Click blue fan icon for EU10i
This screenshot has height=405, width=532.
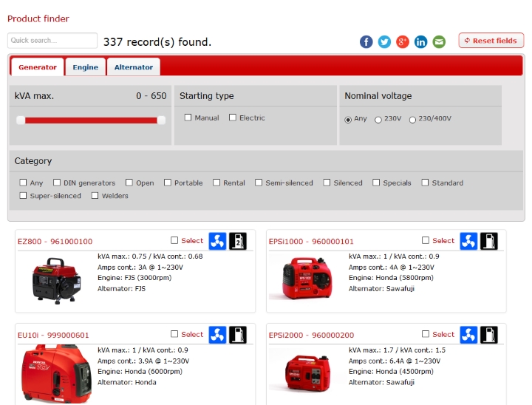tap(217, 335)
